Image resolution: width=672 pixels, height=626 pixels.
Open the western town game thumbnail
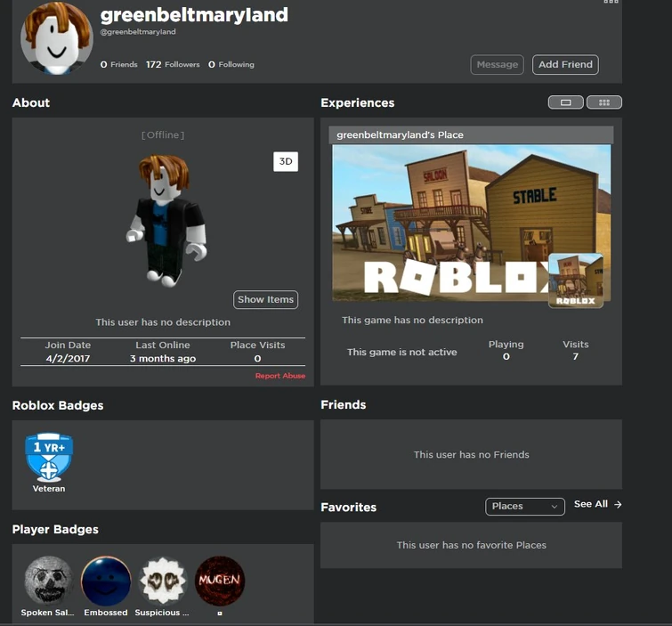[x=472, y=223]
